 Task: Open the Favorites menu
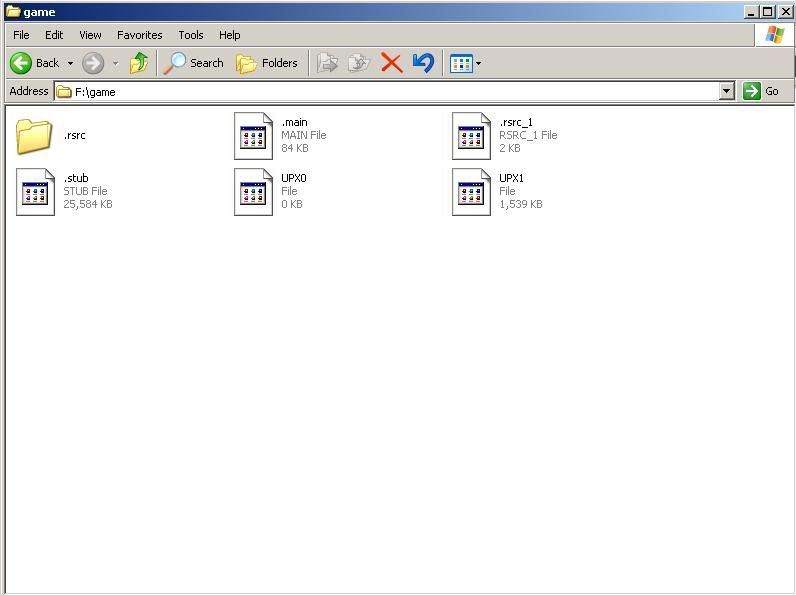[139, 35]
